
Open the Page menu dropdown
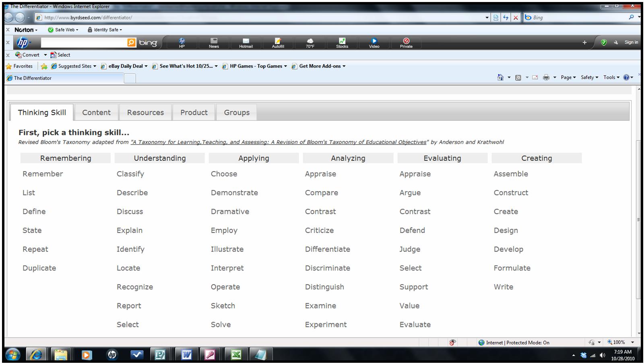pos(568,77)
